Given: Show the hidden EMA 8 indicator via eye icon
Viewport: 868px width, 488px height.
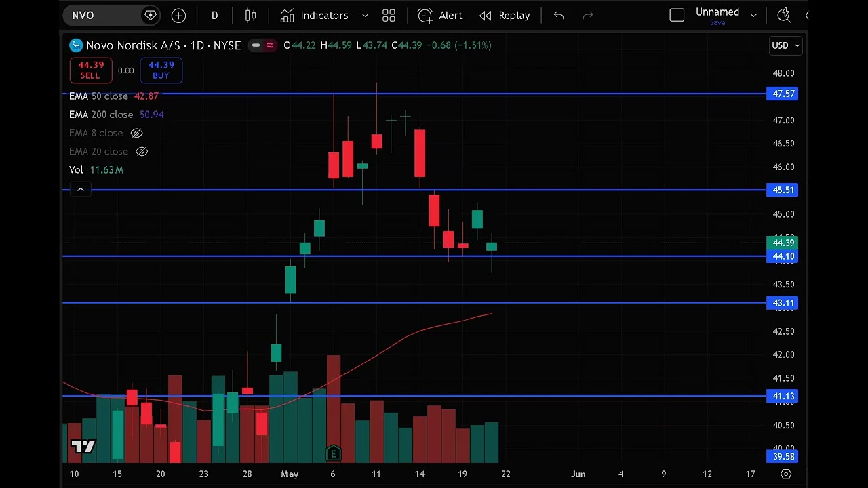Looking at the screenshot, I should [x=136, y=133].
